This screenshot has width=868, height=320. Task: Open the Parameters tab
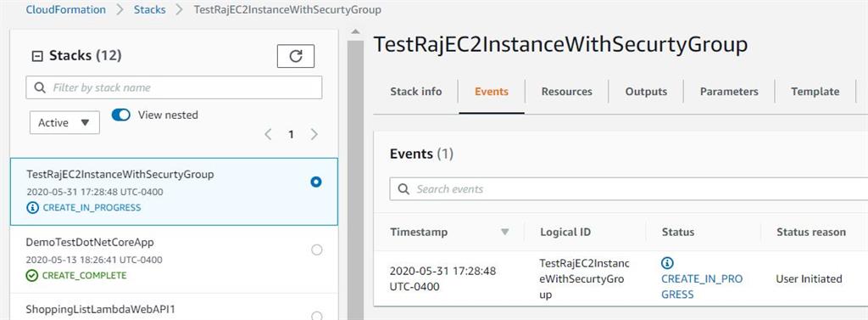[729, 92]
